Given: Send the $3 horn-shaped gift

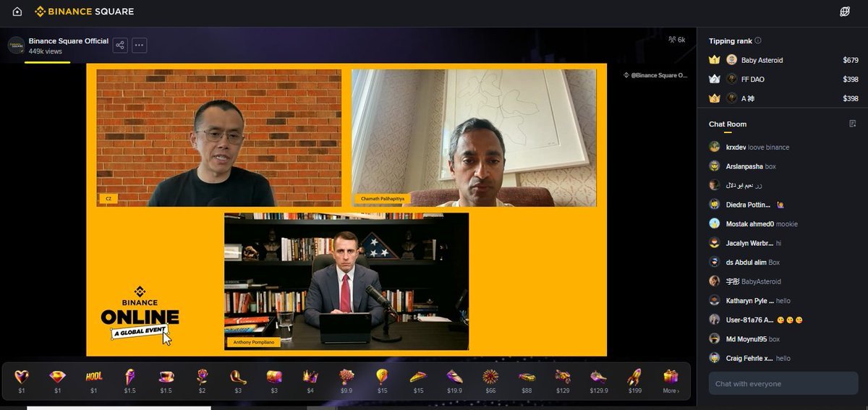Looking at the screenshot, I should (238, 380).
